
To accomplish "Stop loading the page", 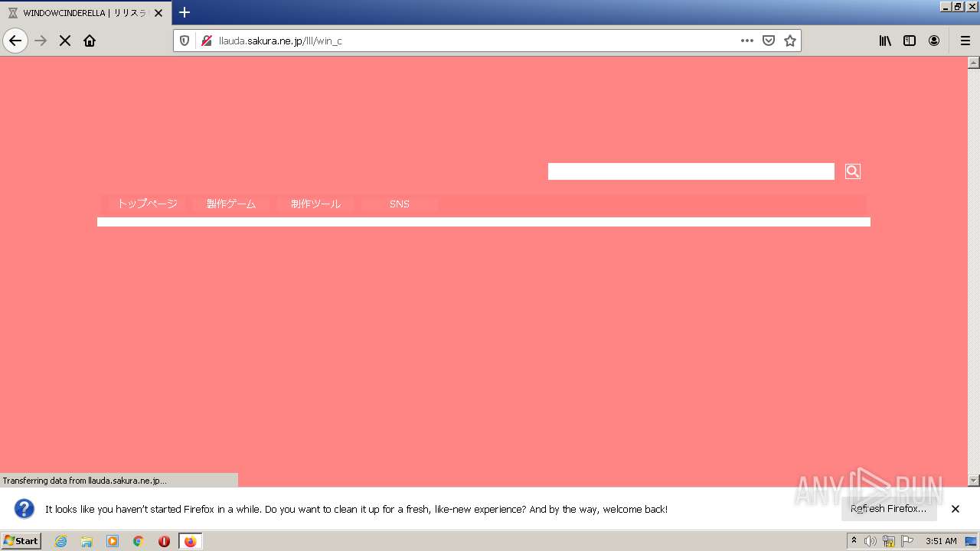I will point(65,41).
